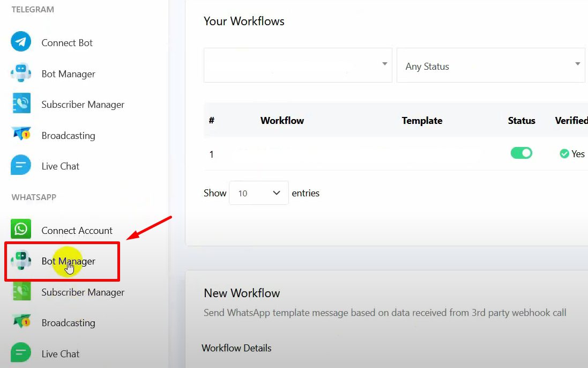Click Telegram Subscriber Manager contact icon
The width and height of the screenshot is (588, 368).
(21, 104)
